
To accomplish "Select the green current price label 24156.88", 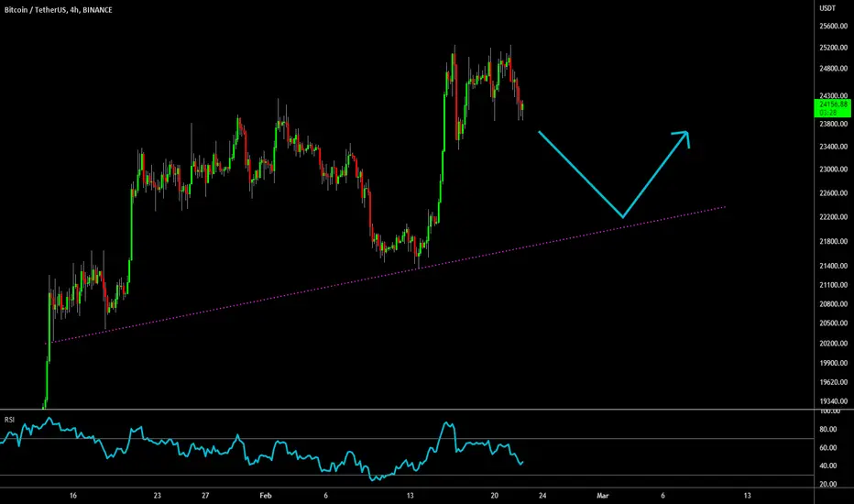I will click(x=833, y=108).
